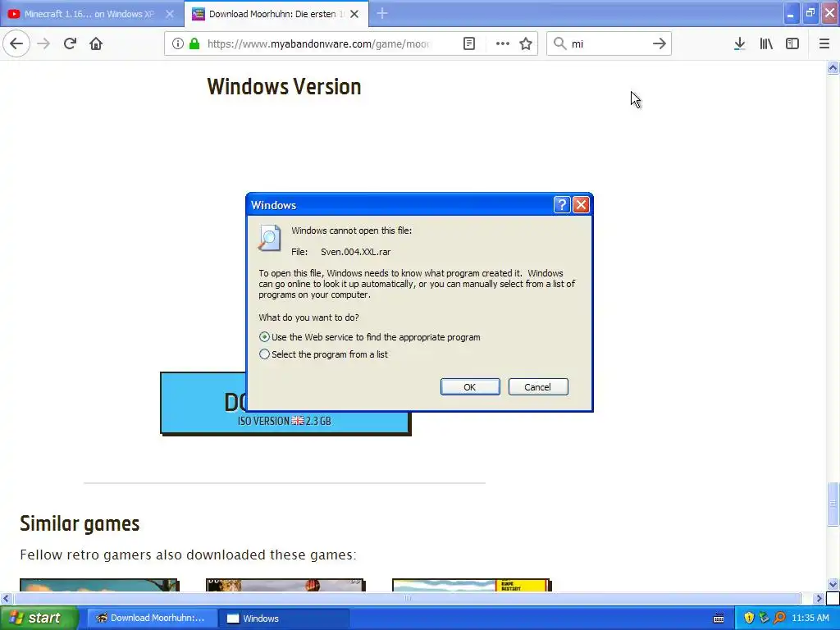Click the forward navigation arrow

(x=43, y=43)
